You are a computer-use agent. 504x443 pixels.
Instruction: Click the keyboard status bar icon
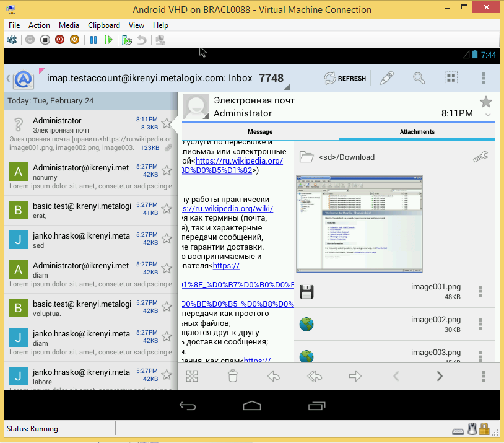click(458, 431)
